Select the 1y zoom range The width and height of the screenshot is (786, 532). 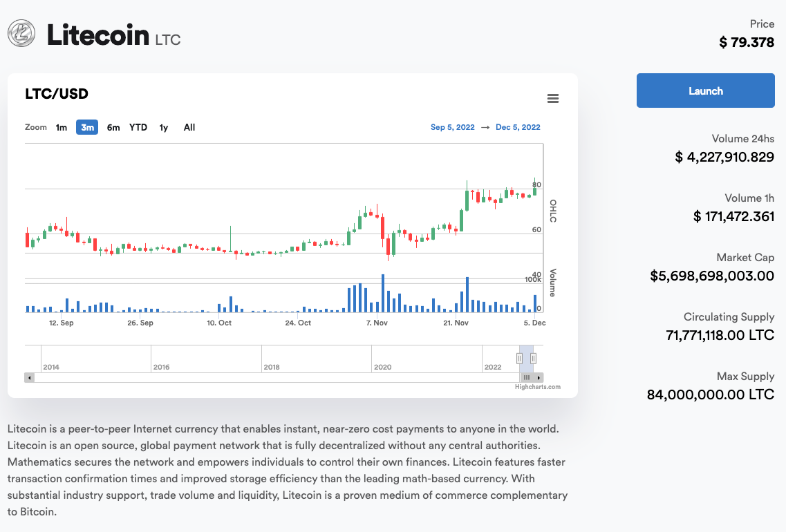click(163, 127)
